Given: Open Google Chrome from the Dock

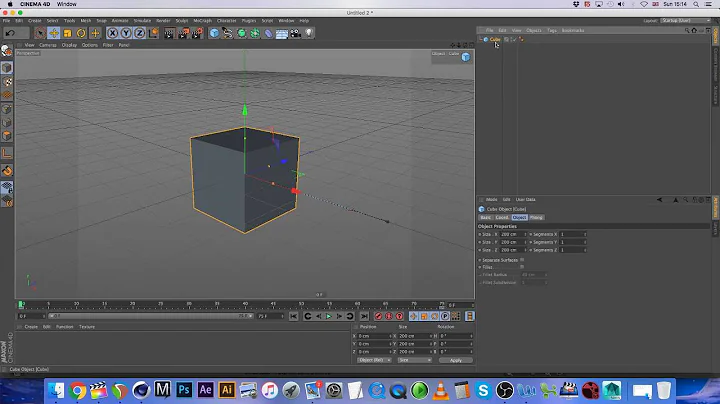Looking at the screenshot, I should click(78, 391).
